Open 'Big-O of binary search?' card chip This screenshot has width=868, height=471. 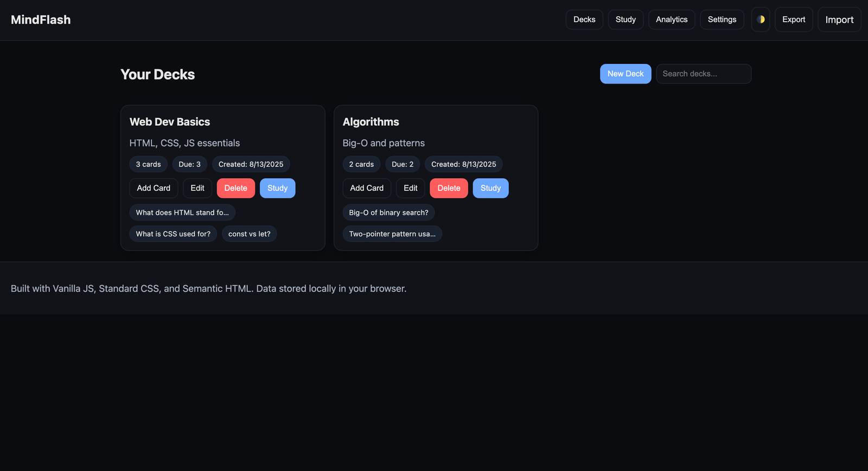pos(388,212)
